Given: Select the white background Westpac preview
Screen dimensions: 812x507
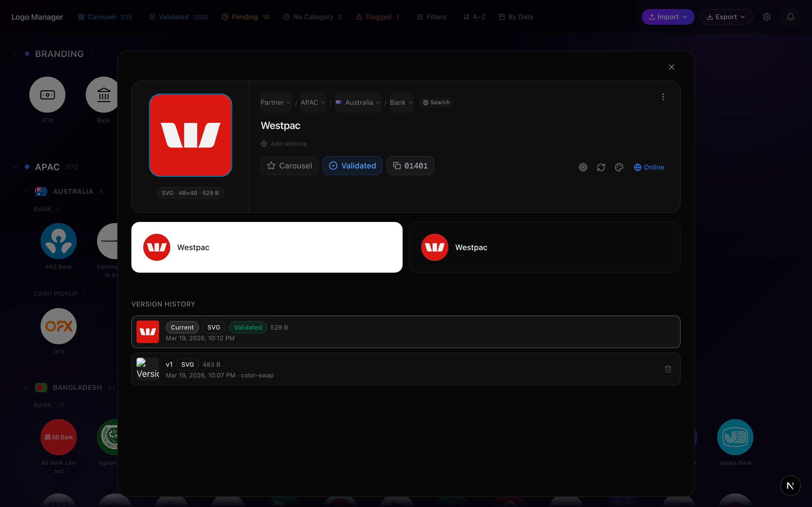Looking at the screenshot, I should click(267, 247).
